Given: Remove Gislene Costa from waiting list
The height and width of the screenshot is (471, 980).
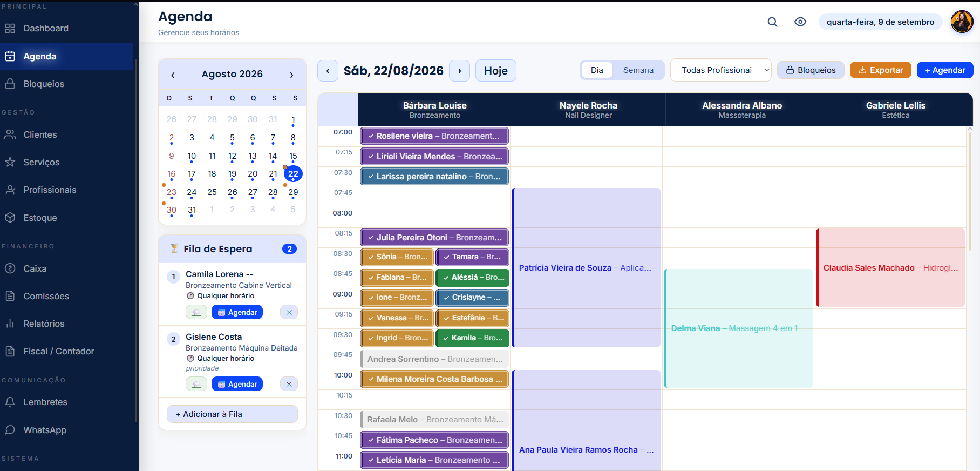Looking at the screenshot, I should (x=289, y=384).
